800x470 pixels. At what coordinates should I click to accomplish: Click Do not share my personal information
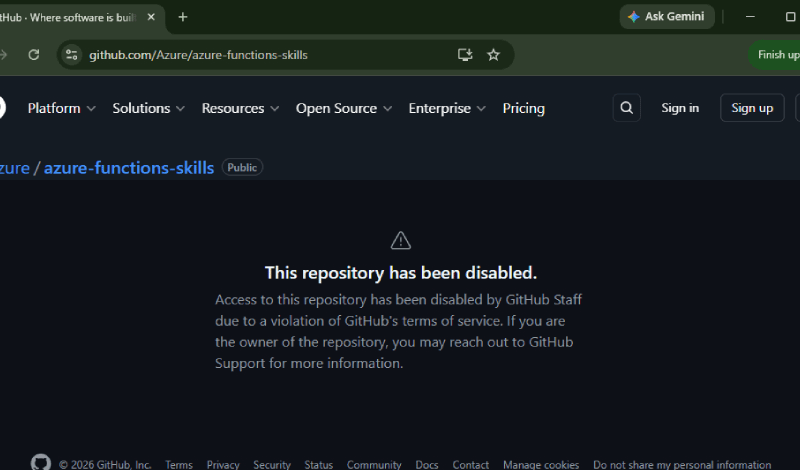pos(682,464)
